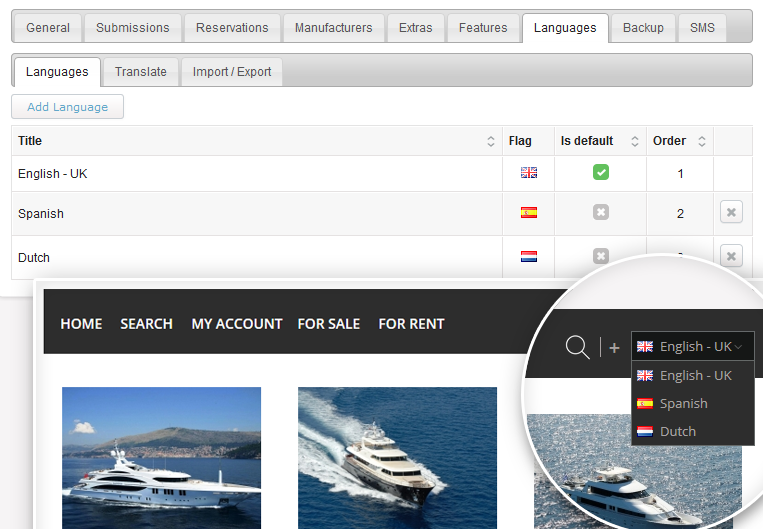Open the Features tab
This screenshot has height=529, width=763.
483,28
